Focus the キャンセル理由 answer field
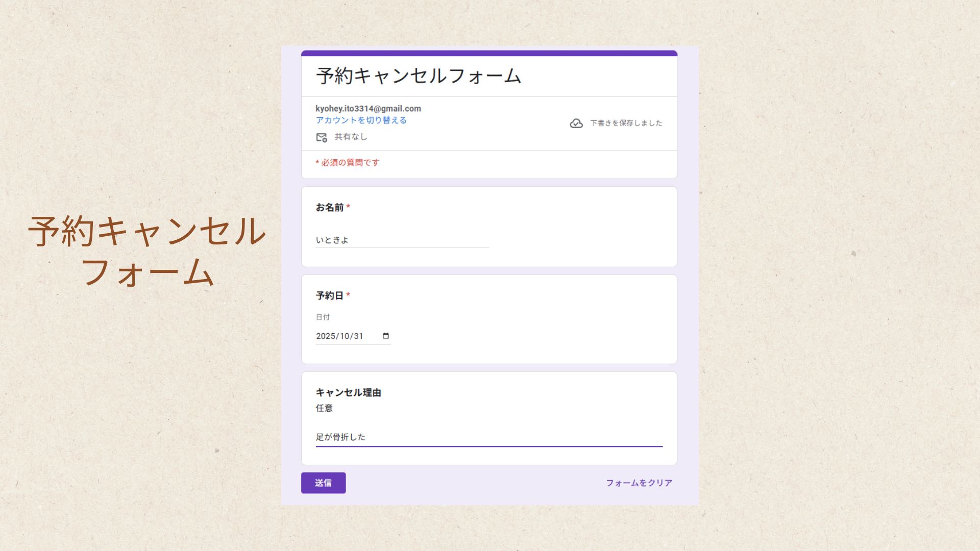This screenshot has height=551, width=980. [x=488, y=437]
